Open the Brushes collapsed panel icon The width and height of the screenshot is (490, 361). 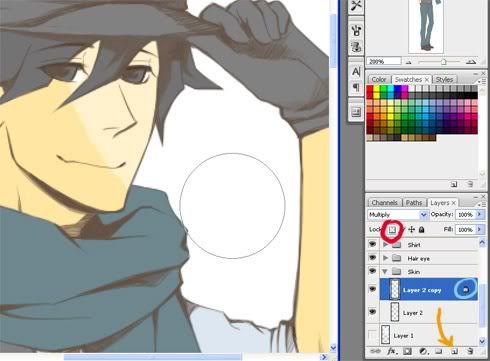click(356, 30)
